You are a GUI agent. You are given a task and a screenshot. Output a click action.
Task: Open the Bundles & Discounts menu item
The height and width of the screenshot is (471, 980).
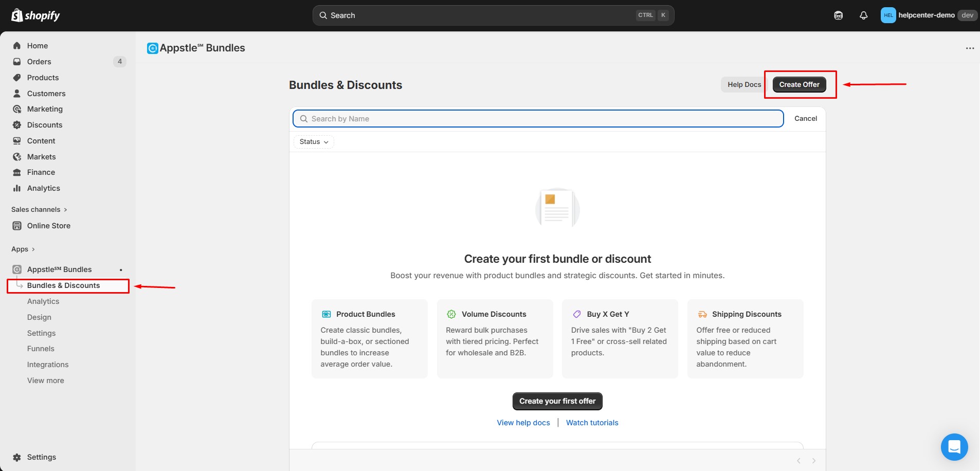64,285
